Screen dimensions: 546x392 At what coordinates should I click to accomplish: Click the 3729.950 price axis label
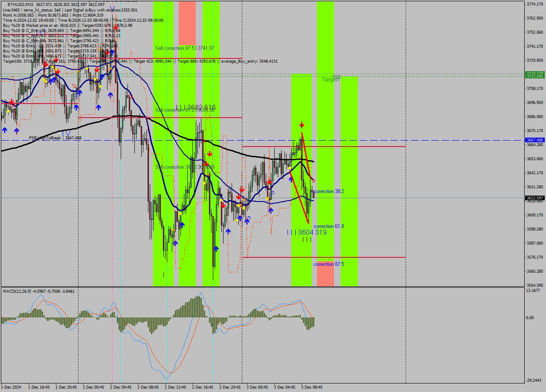(x=535, y=60)
